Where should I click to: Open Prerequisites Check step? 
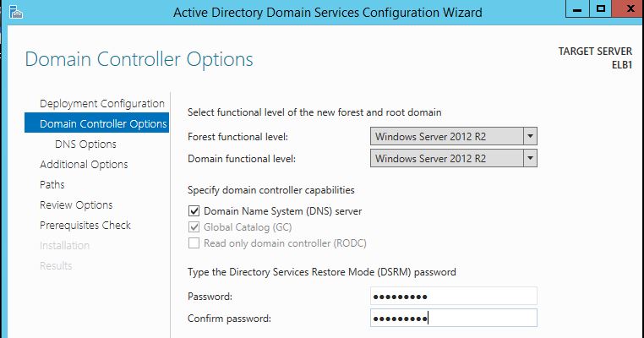85,225
